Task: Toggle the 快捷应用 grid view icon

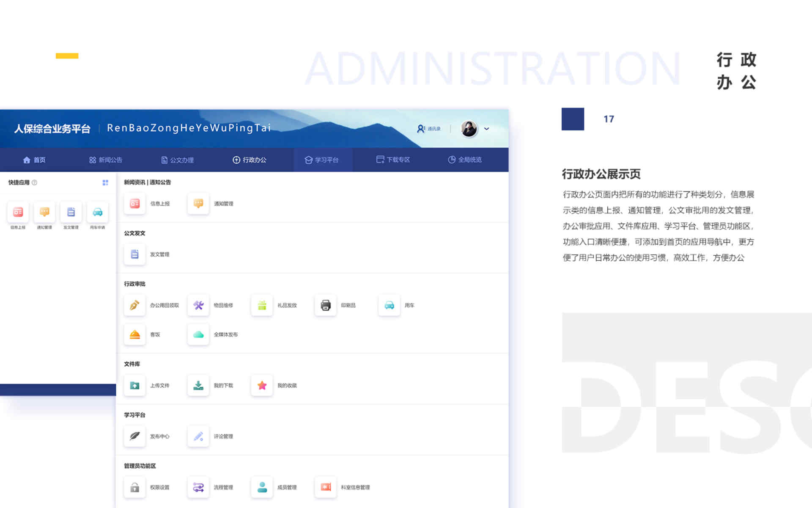Action: (105, 182)
